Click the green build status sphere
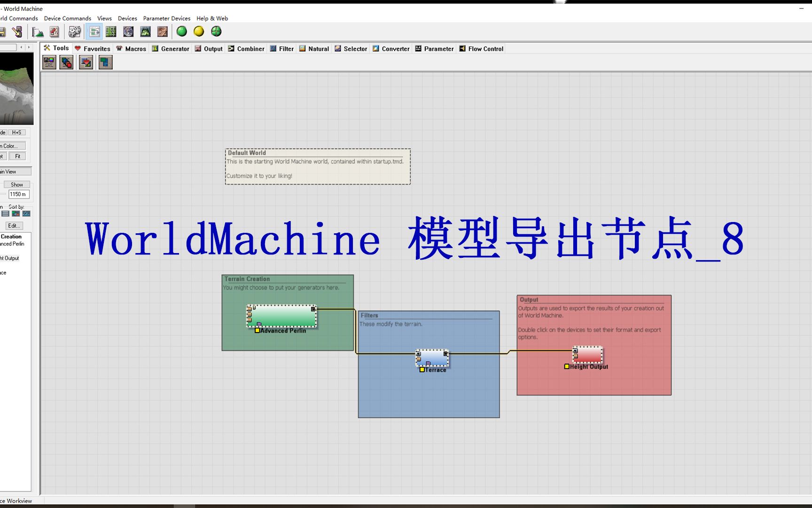Image resolution: width=812 pixels, height=508 pixels. point(182,32)
